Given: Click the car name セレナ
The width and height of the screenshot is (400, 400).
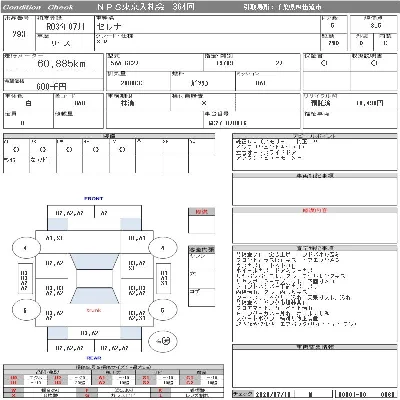Looking at the screenshot, I should coord(109,26).
